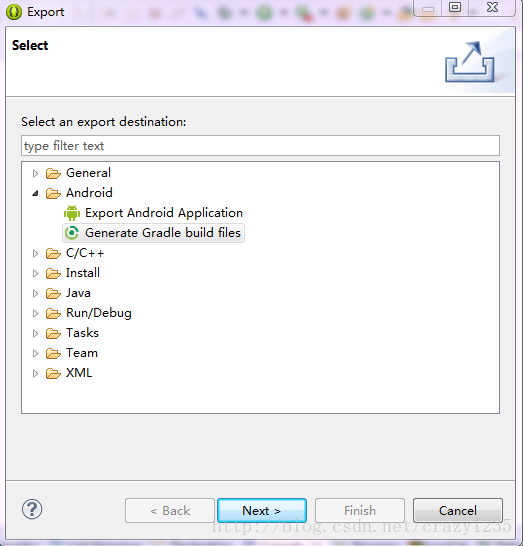The width and height of the screenshot is (523, 546).
Task: Focus the type filter text field
Action: coord(260,146)
